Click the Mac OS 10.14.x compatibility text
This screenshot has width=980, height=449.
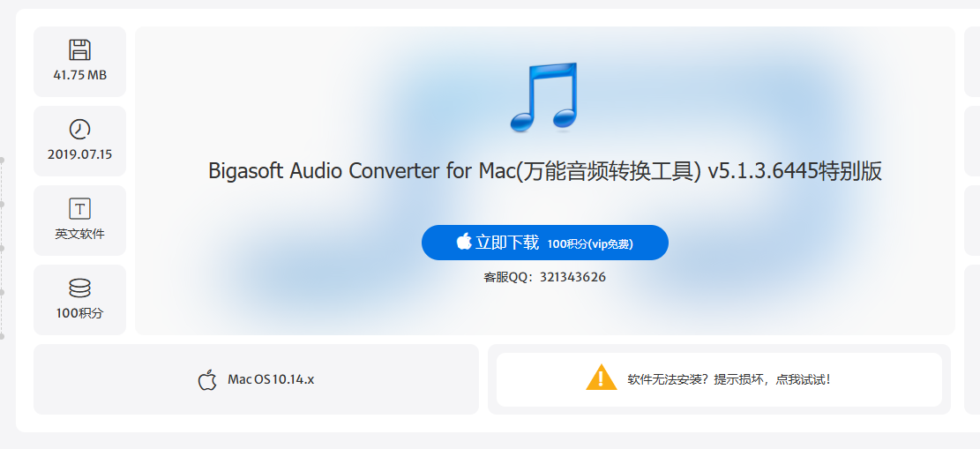[x=271, y=379]
